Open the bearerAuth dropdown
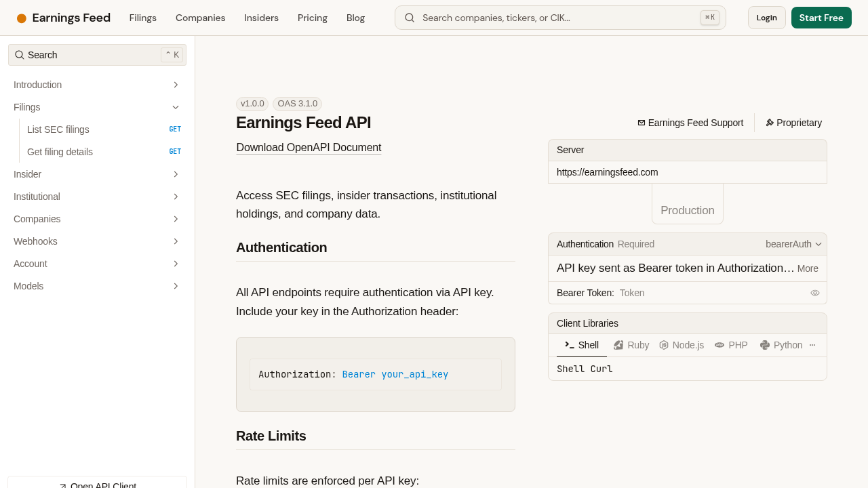 point(793,244)
